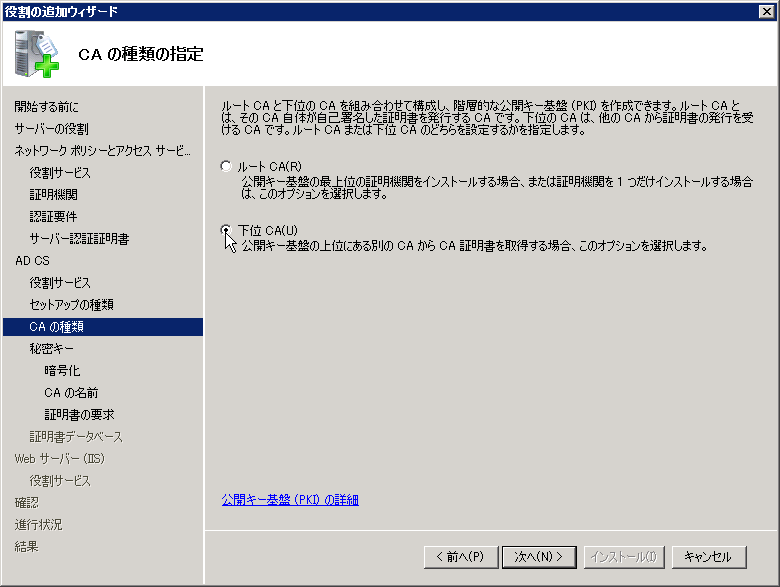The image size is (780, 587).
Task: Select CA の名前 step
Action: (x=71, y=392)
